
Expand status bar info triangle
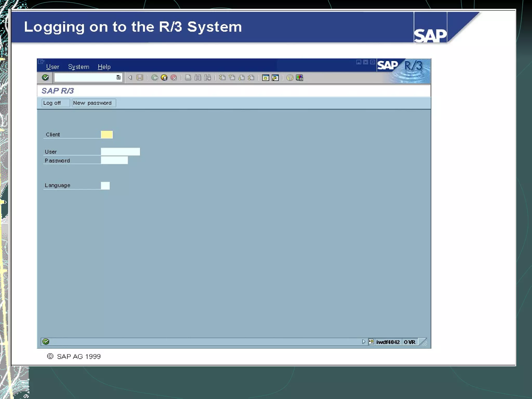point(364,342)
